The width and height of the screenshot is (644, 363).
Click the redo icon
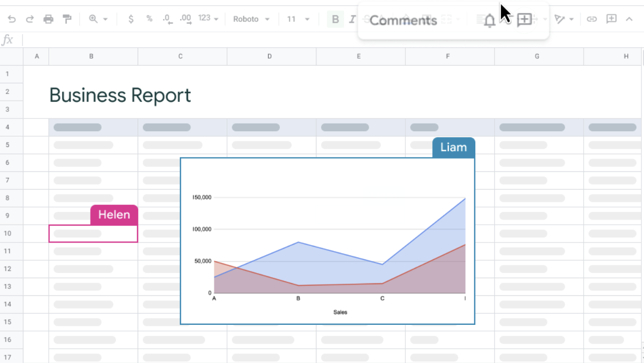pos(29,19)
